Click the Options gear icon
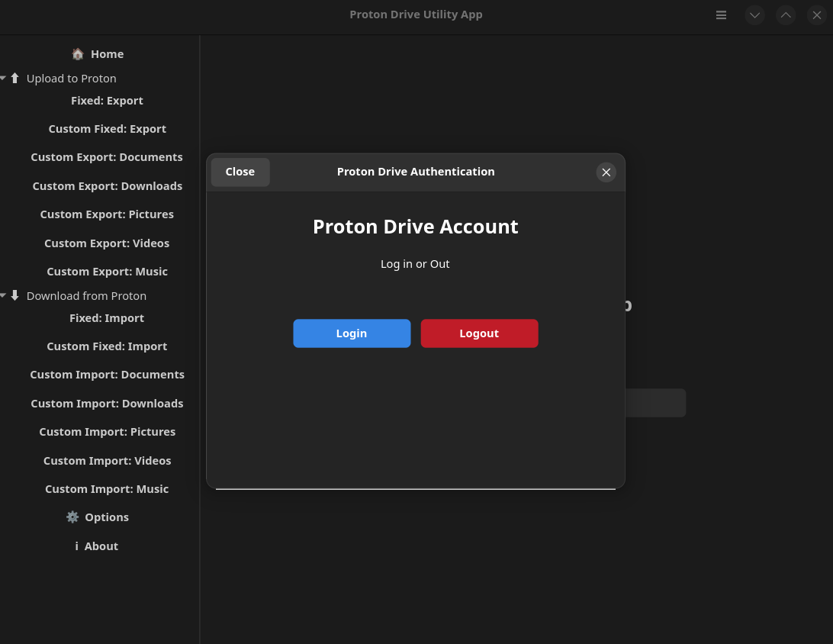Screen dimensions: 833x644 (72, 517)
